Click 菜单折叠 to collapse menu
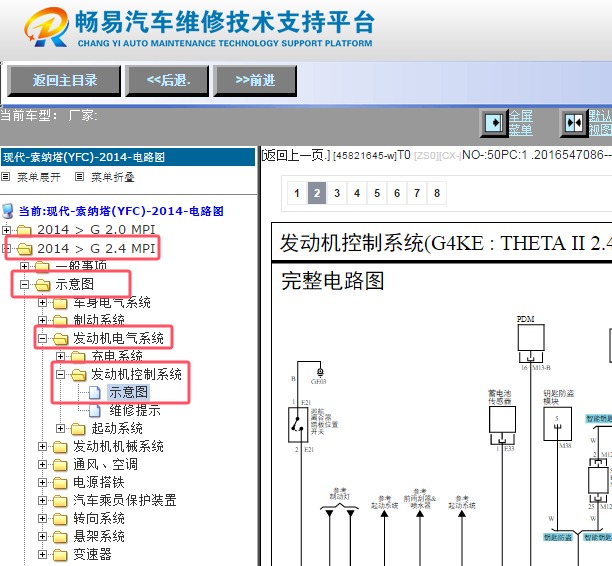Screen dimensions: 612x566 pos(113,177)
